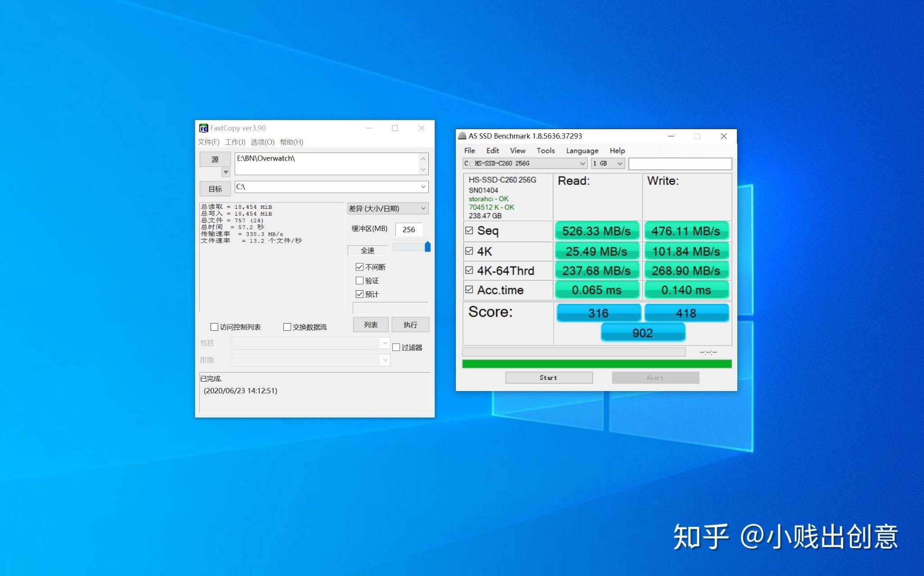924x576 pixels.
Task: Click the storahci - OK driver status
Action: coord(489,198)
